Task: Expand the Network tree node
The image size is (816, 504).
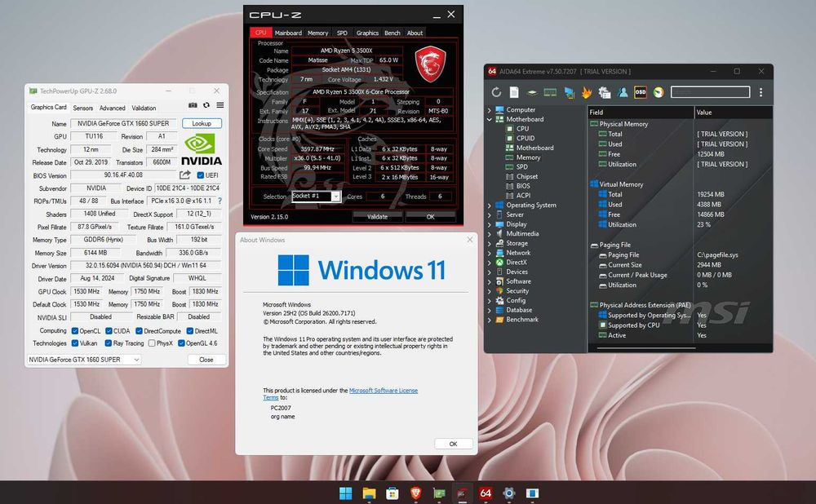Action: click(489, 253)
